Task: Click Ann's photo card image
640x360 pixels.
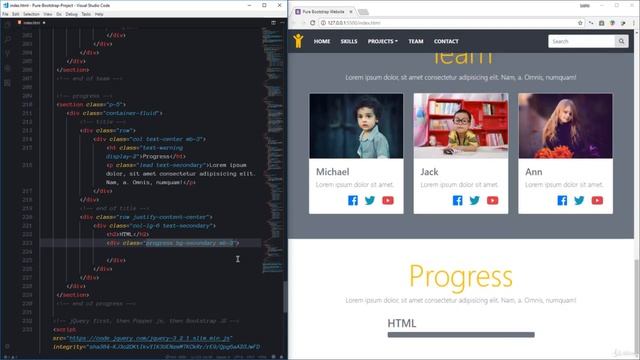Action: point(565,126)
